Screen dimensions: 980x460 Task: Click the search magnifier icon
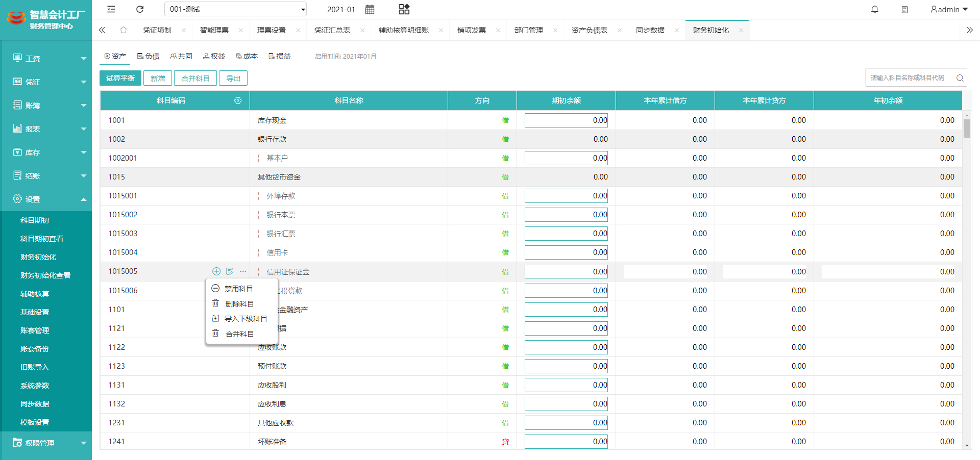[x=960, y=78]
